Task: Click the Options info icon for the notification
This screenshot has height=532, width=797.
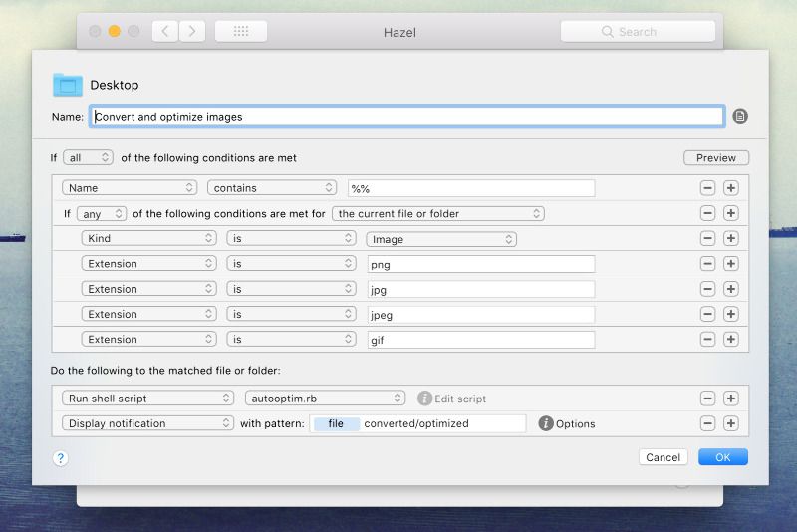Action: [x=546, y=423]
